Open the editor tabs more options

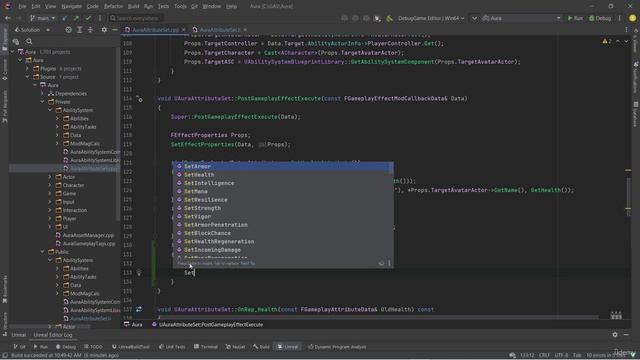(x=626, y=30)
